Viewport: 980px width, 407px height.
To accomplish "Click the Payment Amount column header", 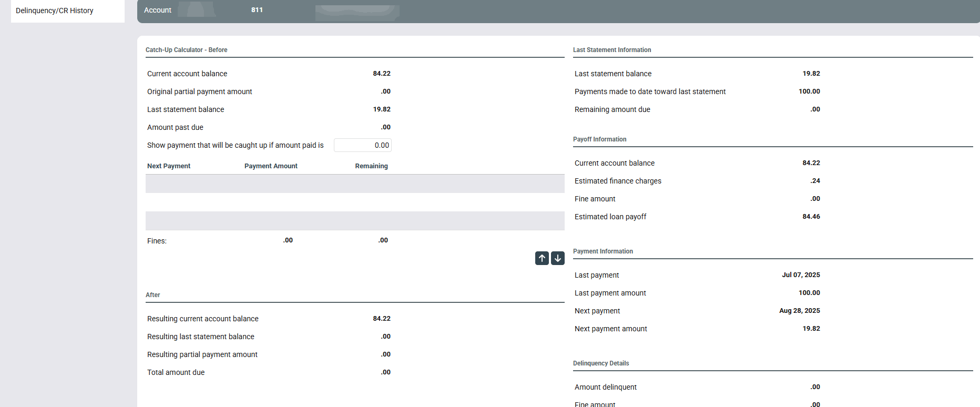I will tap(271, 166).
